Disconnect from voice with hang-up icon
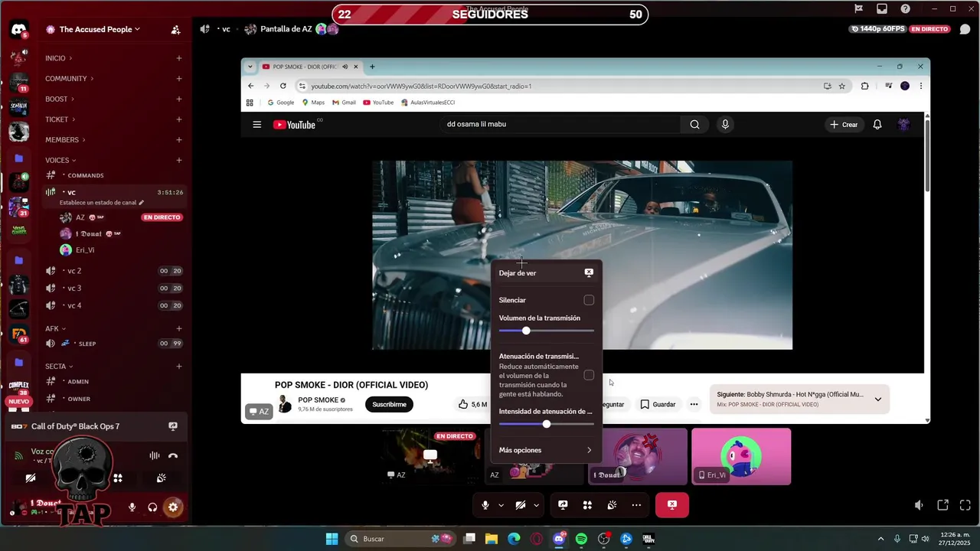 click(173, 455)
